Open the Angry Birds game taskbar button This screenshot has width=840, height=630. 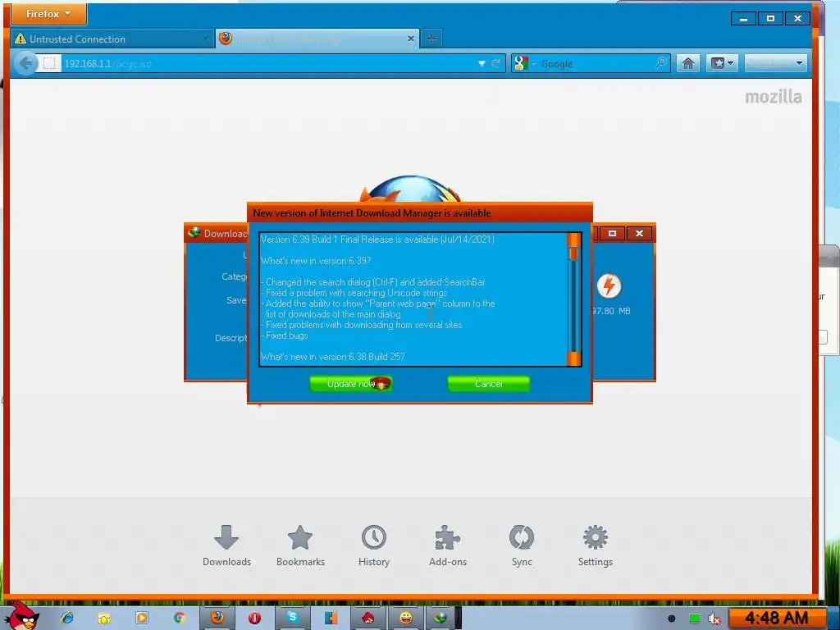coord(368,619)
